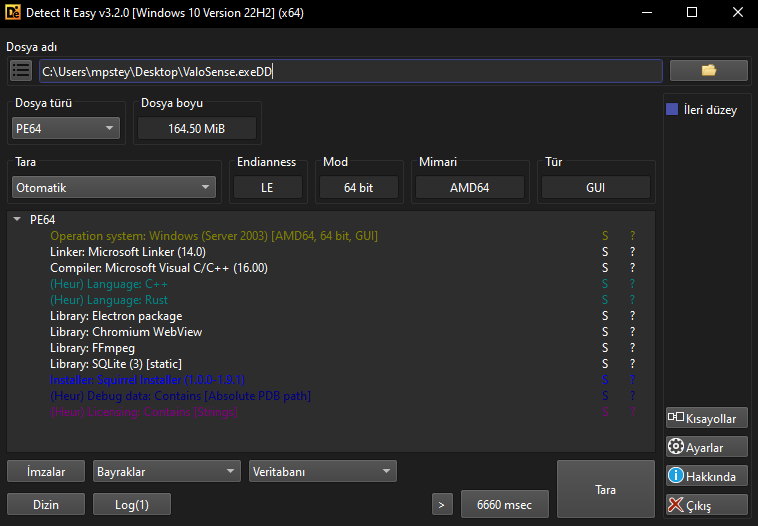The width and height of the screenshot is (758, 526).
Task: Open Ayarlar settings button
Action: click(707, 447)
